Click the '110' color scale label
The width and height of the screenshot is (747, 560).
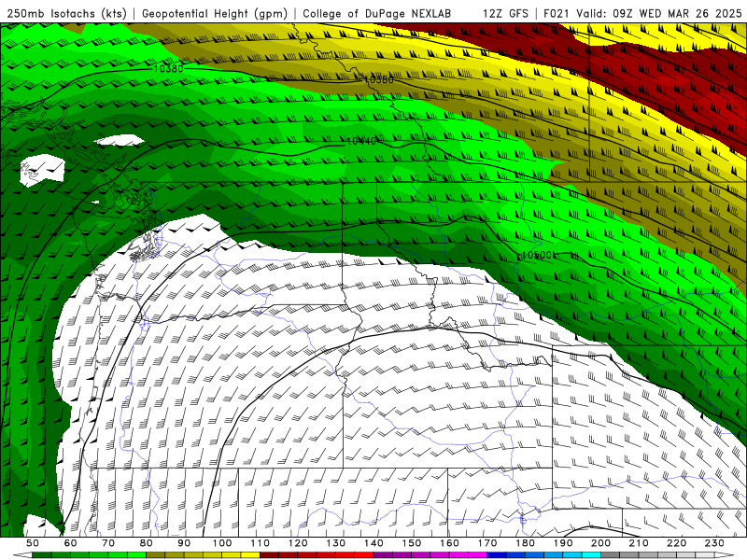tap(261, 543)
